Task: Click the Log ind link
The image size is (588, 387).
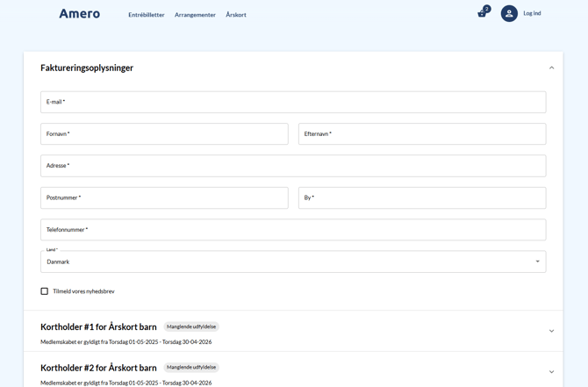Action: [x=532, y=13]
